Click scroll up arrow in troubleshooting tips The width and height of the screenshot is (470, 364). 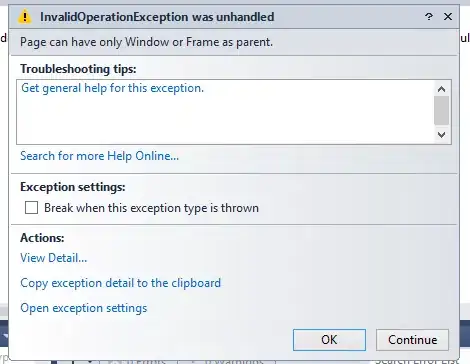[x=441, y=89]
